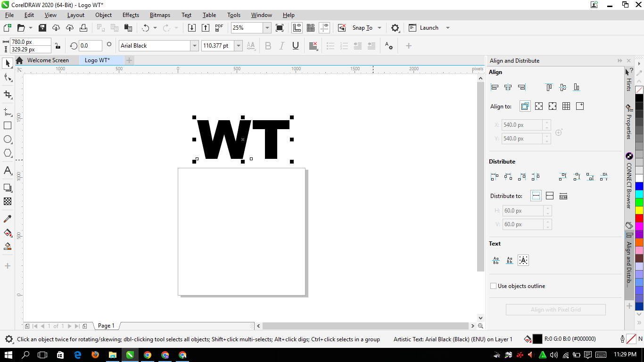
Task: Expand the zoom level dropdown
Action: [x=267, y=28]
